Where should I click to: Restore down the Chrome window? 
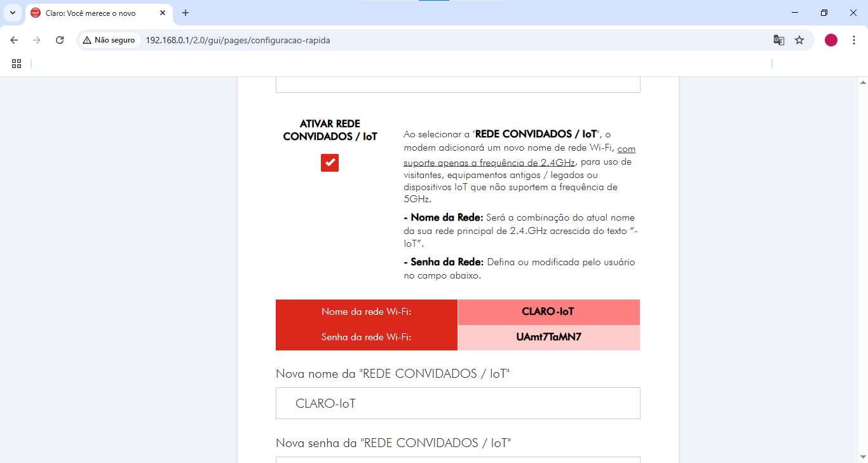824,13
